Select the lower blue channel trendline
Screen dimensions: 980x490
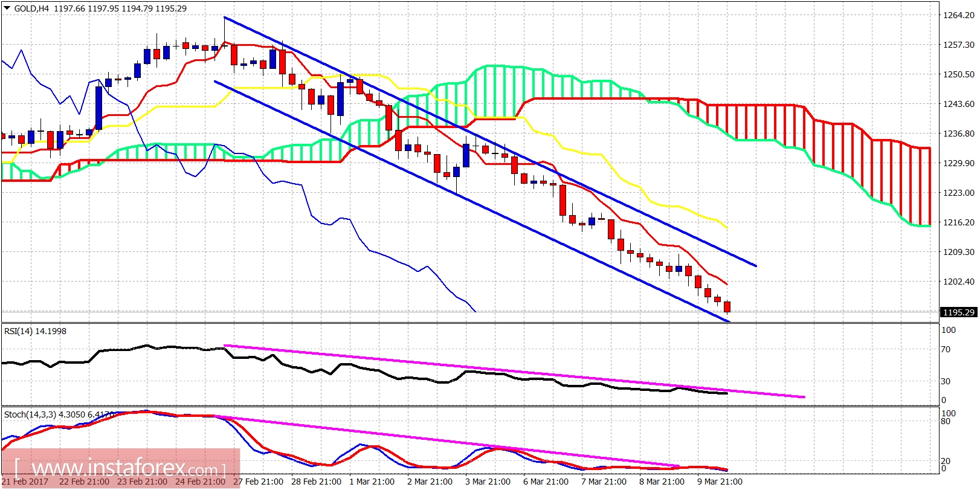pyautogui.click(x=471, y=201)
